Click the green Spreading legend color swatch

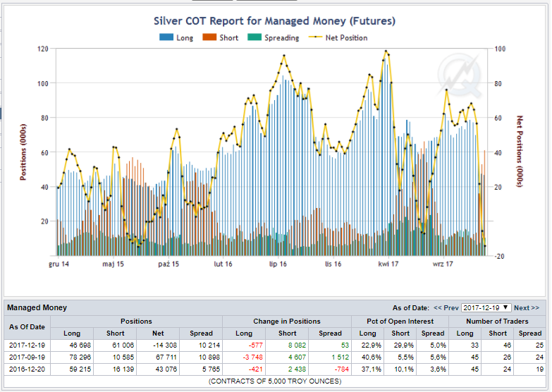pyautogui.click(x=254, y=37)
